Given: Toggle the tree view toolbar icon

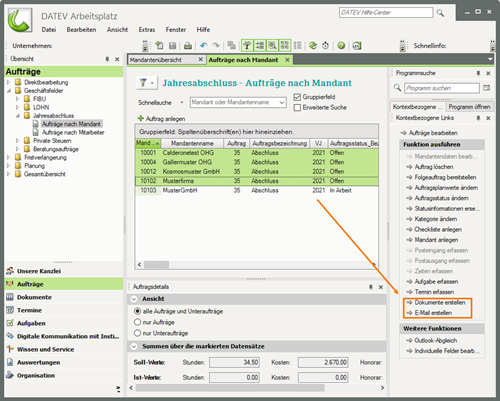Looking at the screenshot, I should point(247,45).
